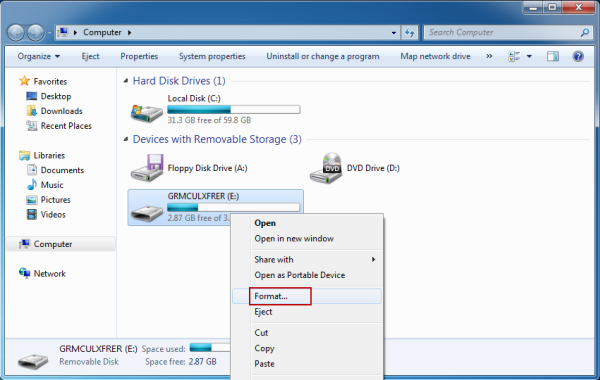
Task: Click the Downloads folder icon
Action: [x=31, y=111]
